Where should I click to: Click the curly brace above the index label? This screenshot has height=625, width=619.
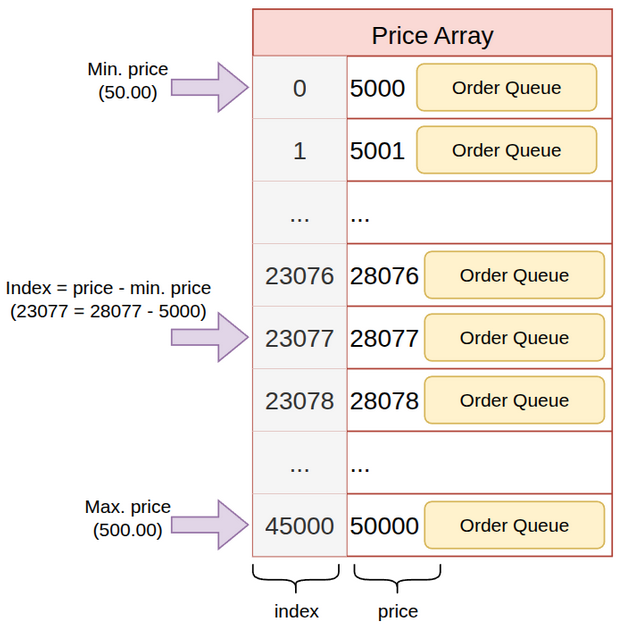coord(297,578)
